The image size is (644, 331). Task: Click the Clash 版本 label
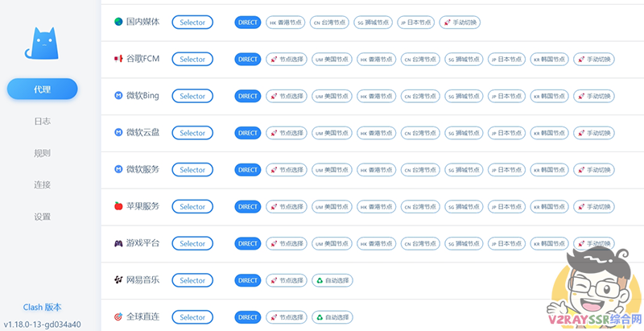43,307
